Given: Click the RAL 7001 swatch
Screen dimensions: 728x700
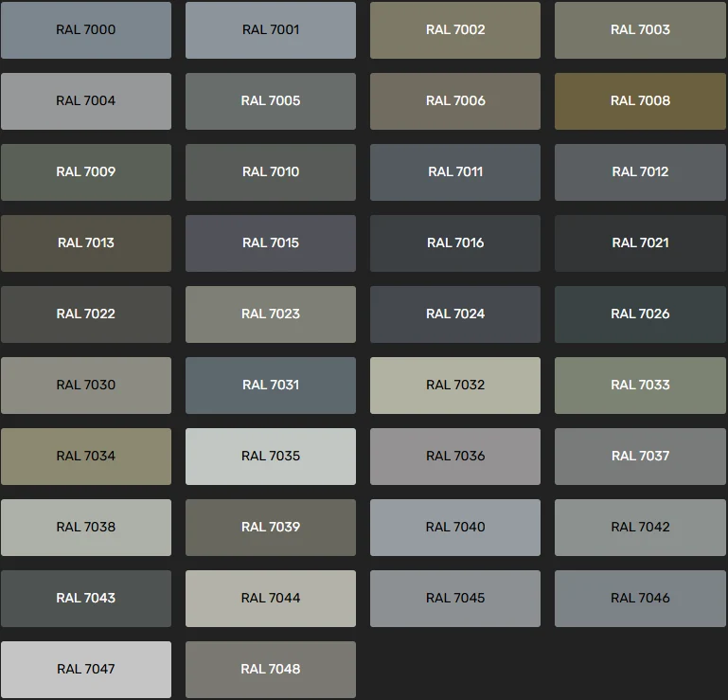Looking at the screenshot, I should 271,30.
